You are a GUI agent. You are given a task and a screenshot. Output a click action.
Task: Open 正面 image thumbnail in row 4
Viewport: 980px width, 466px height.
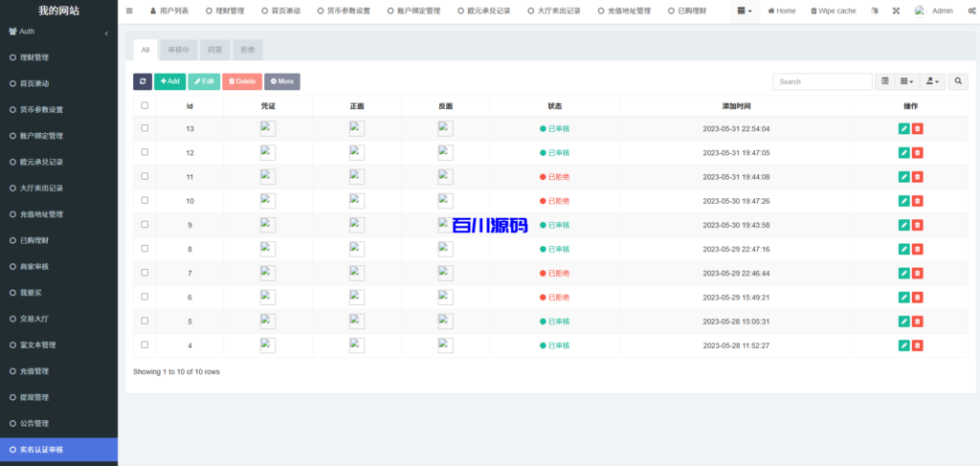coord(357,345)
